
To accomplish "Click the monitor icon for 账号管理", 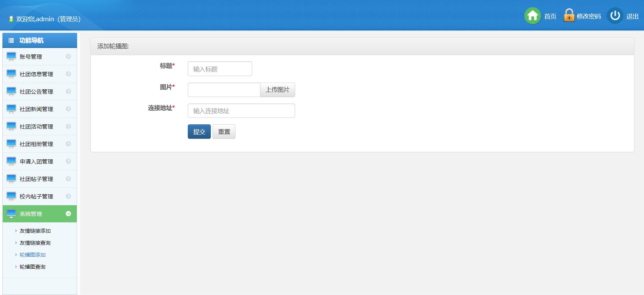I will [x=11, y=57].
